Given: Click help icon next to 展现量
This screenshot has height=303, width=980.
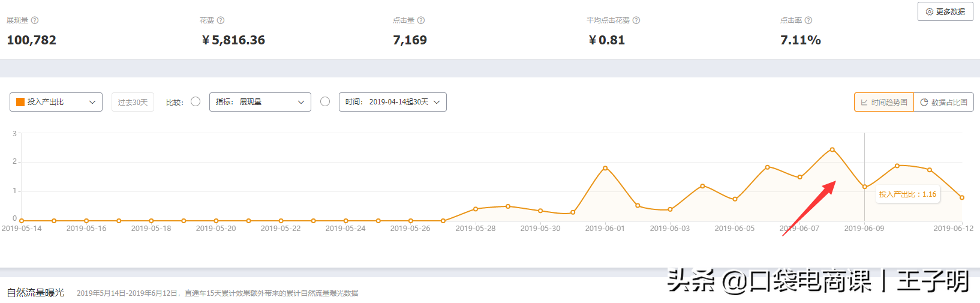Looking at the screenshot, I should coord(35,20).
